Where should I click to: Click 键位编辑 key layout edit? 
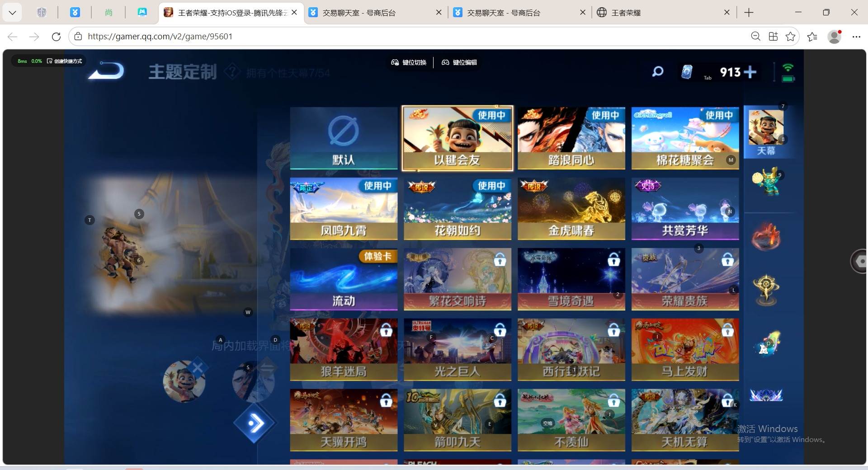[x=459, y=62]
